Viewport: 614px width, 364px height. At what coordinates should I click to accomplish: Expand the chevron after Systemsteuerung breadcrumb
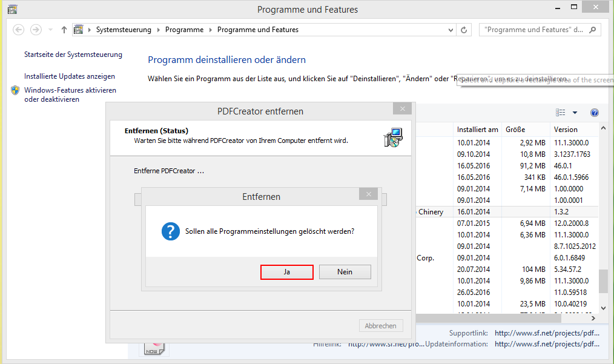point(158,30)
